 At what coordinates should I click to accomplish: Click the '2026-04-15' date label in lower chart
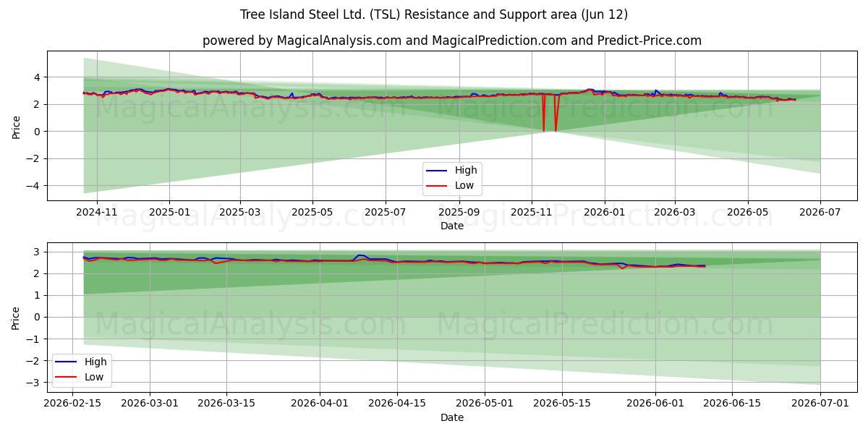coord(397,404)
